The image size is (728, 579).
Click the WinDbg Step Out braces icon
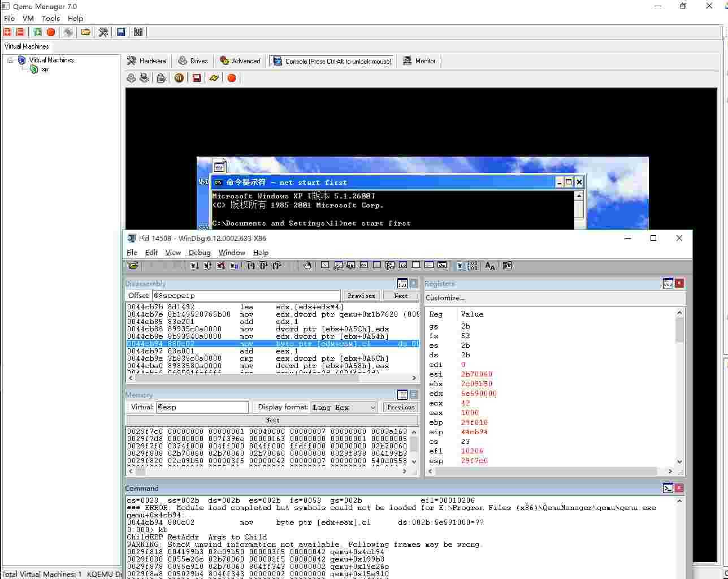click(277, 265)
